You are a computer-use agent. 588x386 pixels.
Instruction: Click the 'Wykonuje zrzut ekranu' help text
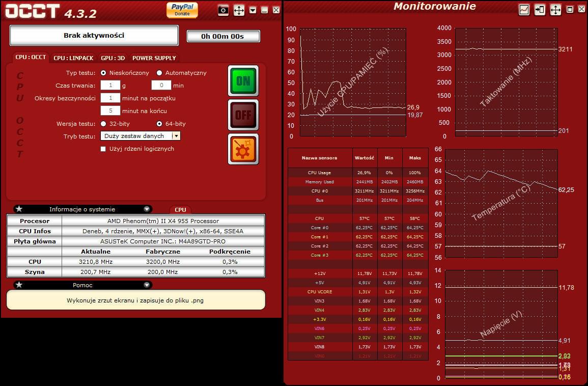tap(135, 300)
